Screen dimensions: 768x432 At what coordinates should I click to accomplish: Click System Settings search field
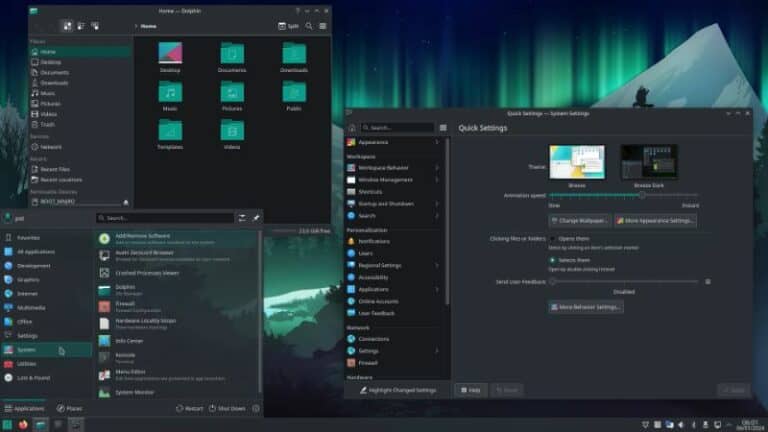(x=397, y=128)
